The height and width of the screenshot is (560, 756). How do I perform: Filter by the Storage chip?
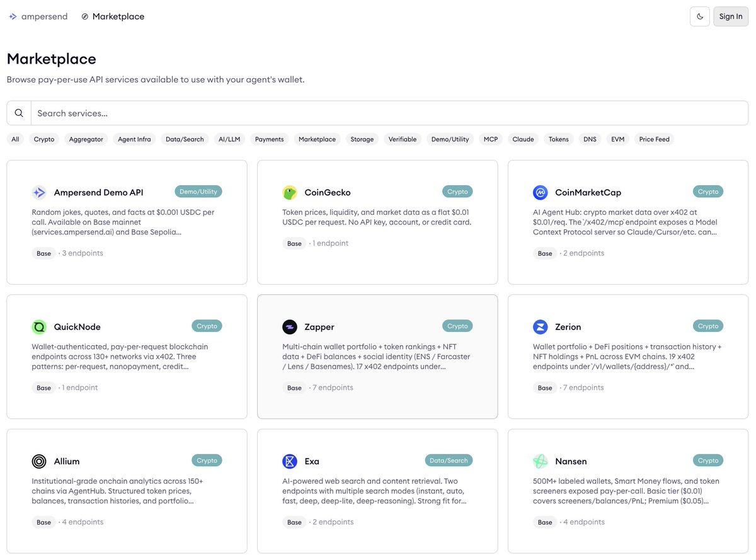point(362,139)
